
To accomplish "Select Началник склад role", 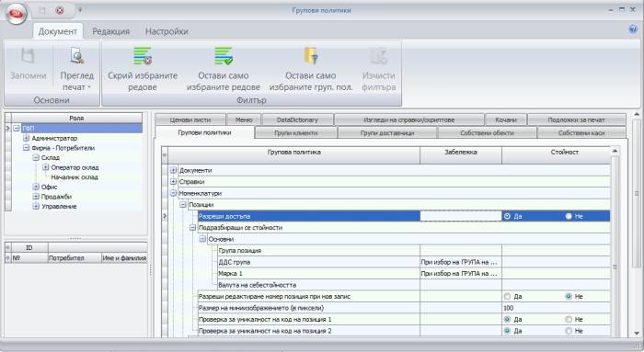I will pos(75,177).
